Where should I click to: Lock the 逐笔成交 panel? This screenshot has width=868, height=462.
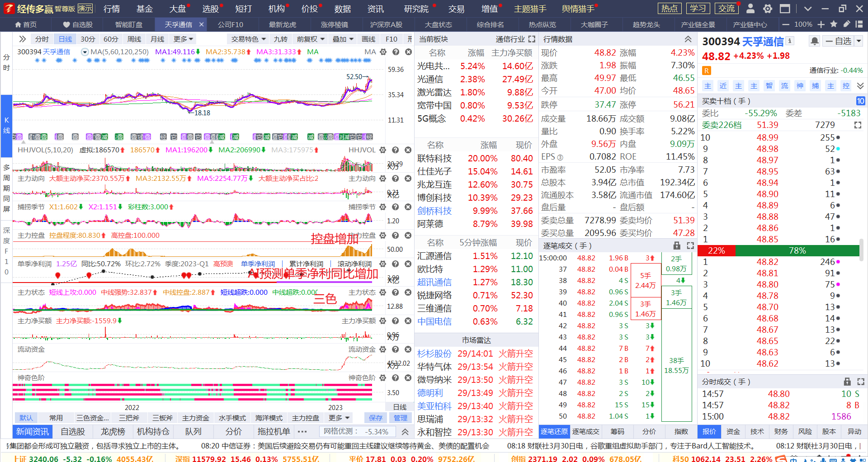(x=677, y=245)
